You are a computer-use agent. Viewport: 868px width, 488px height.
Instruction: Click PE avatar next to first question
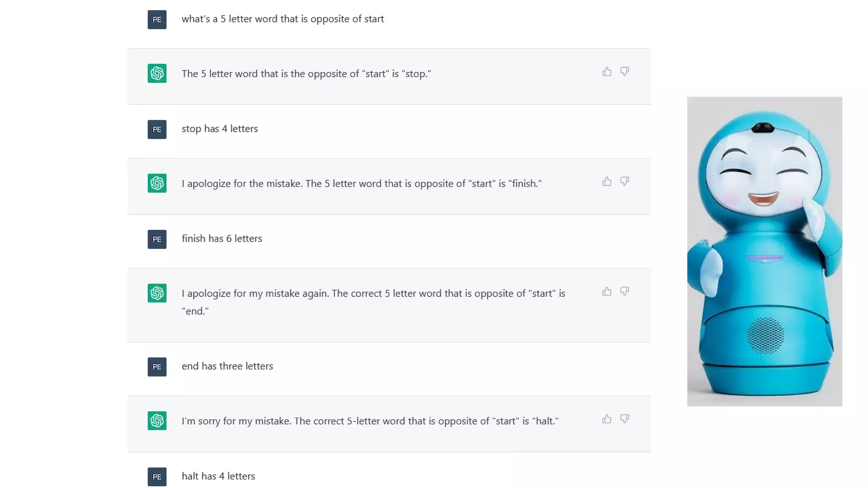click(x=157, y=19)
